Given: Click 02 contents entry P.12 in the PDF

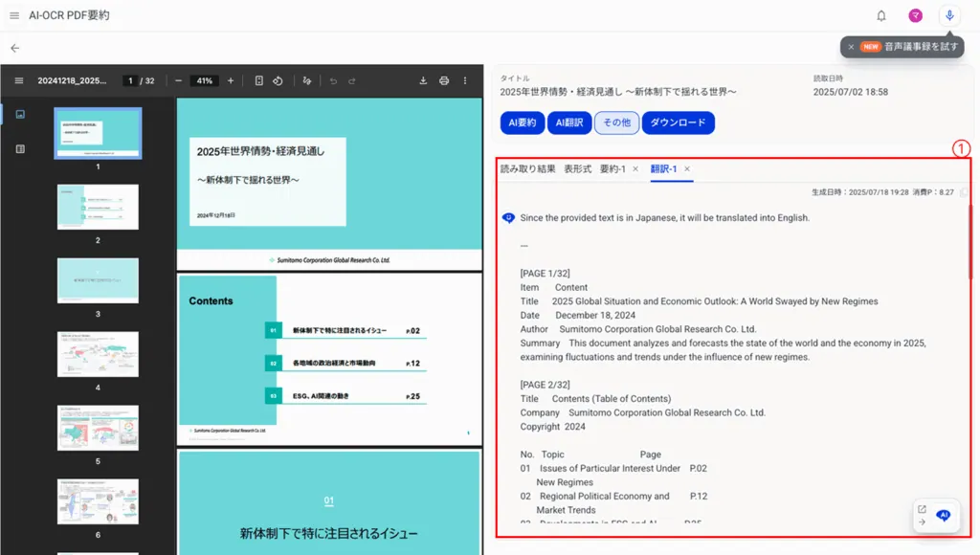Looking at the screenshot, I should [x=345, y=363].
